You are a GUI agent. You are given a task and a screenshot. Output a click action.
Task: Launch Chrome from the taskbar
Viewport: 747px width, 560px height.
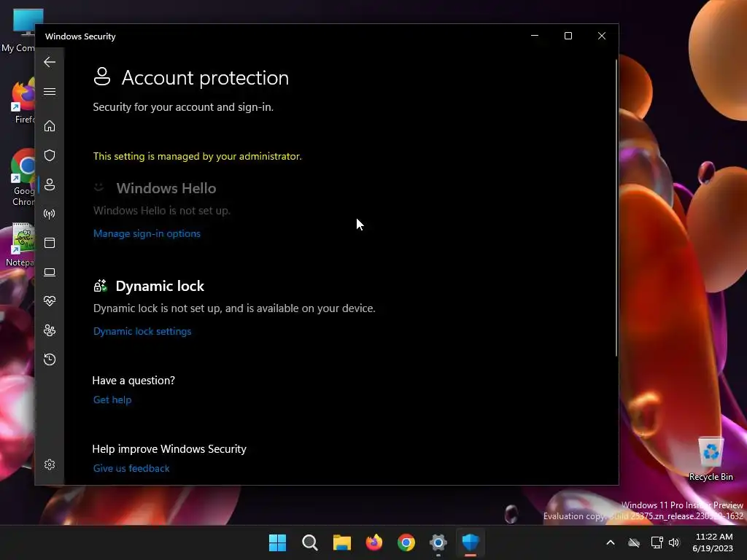[x=406, y=542]
